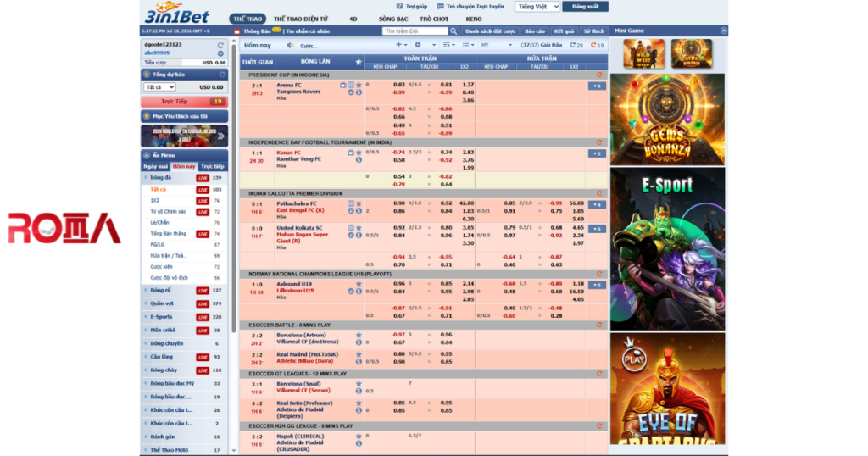868x456 pixels.
Task: Open the Tin nhắn cá nhân messages link
Action: point(308,31)
